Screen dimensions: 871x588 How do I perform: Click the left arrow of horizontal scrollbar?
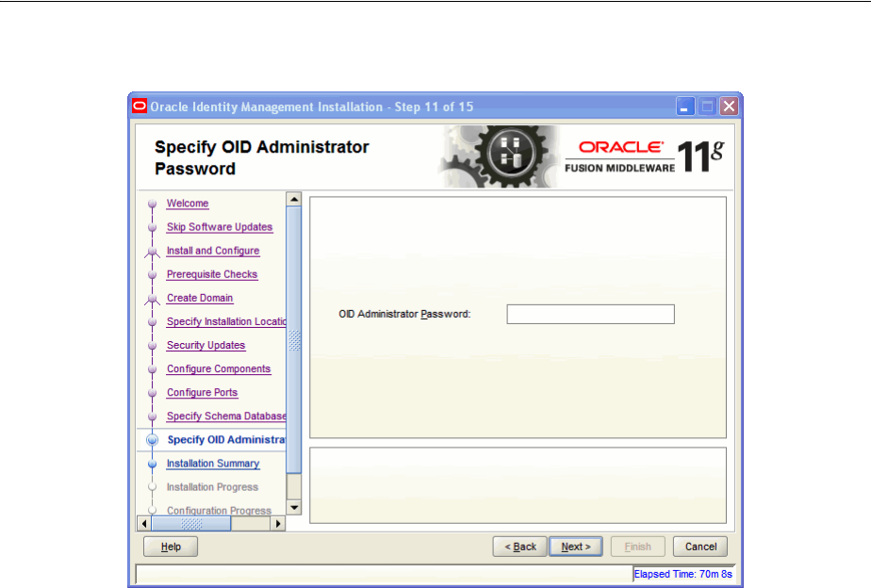(x=144, y=524)
